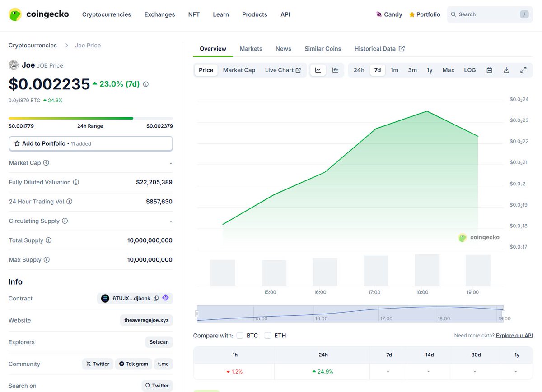Check the ETH compare checkbox
Screen dimensions: 542x392
pos(268,336)
